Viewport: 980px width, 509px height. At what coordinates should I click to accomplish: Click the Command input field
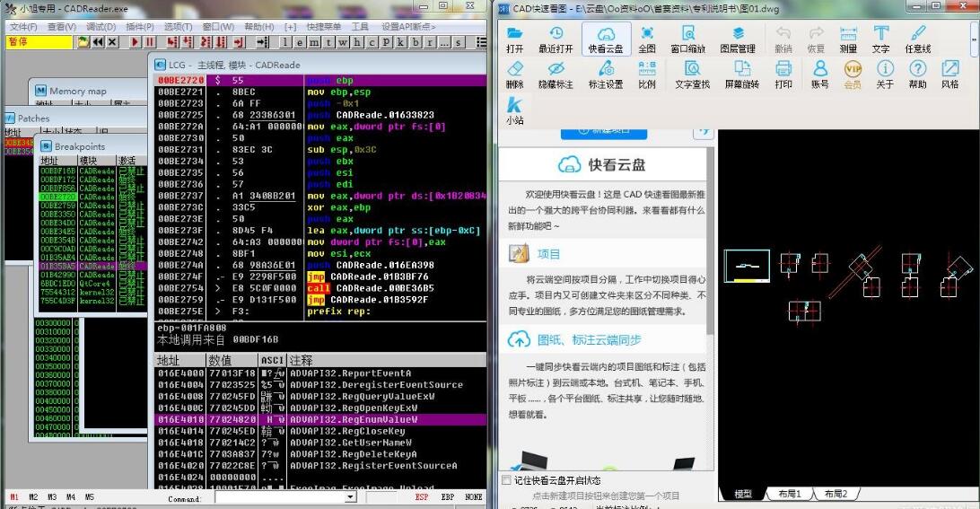pyautogui.click(x=281, y=497)
